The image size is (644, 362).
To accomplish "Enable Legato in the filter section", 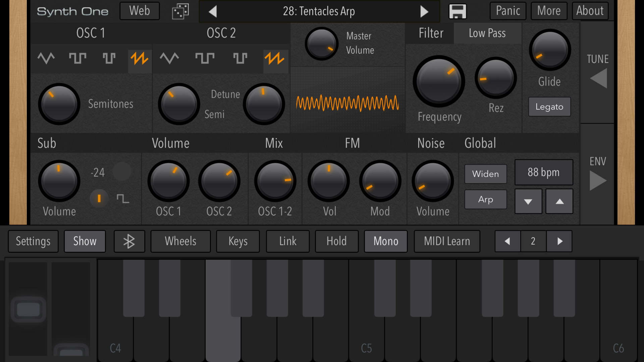I will 549,107.
